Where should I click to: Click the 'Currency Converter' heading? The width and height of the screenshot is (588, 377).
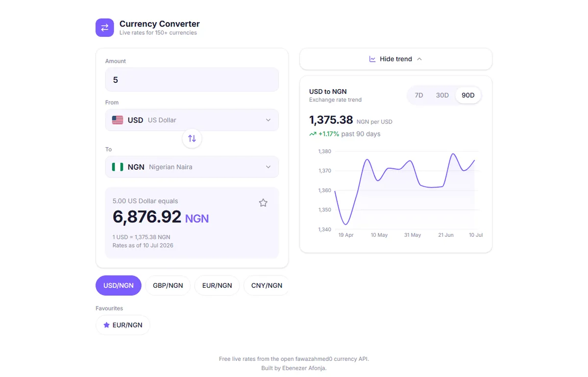(160, 24)
